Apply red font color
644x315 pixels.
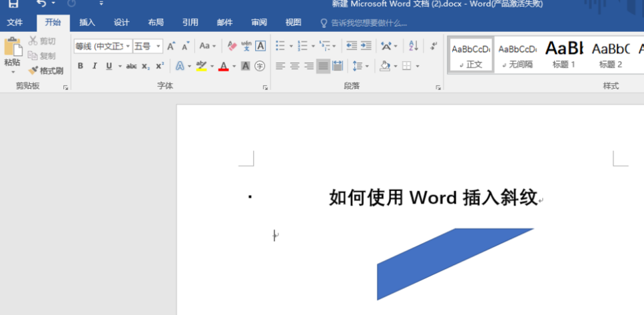pos(223,66)
